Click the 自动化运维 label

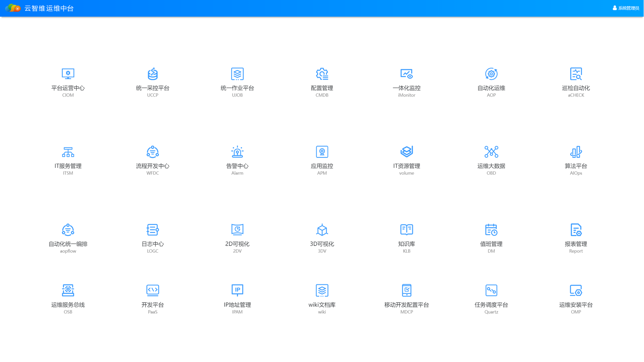[491, 88]
